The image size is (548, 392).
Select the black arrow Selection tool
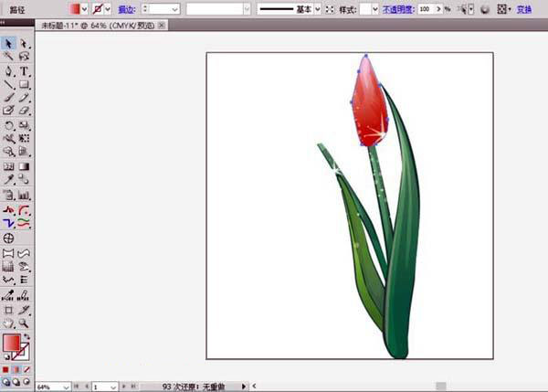[8, 43]
